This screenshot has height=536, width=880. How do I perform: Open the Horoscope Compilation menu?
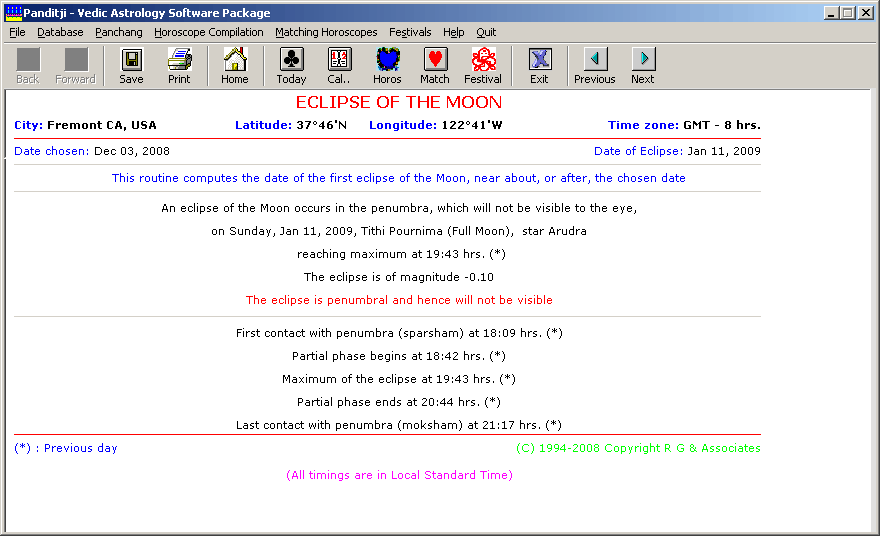click(x=209, y=33)
